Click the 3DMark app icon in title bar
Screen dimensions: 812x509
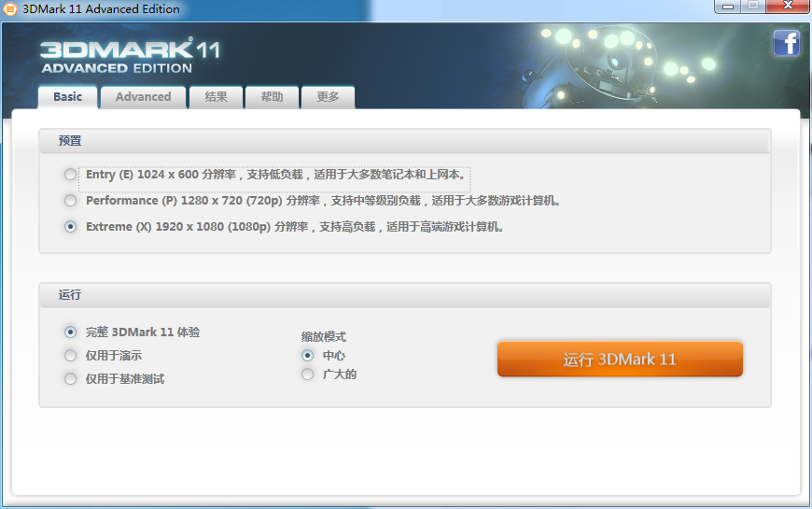pos(10,8)
